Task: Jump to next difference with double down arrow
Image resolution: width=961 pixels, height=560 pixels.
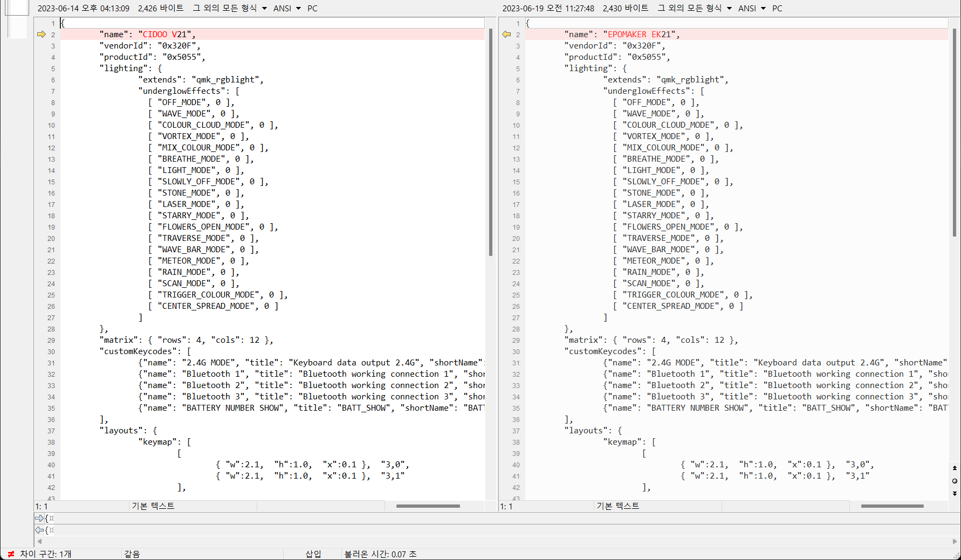Action: pos(955,493)
